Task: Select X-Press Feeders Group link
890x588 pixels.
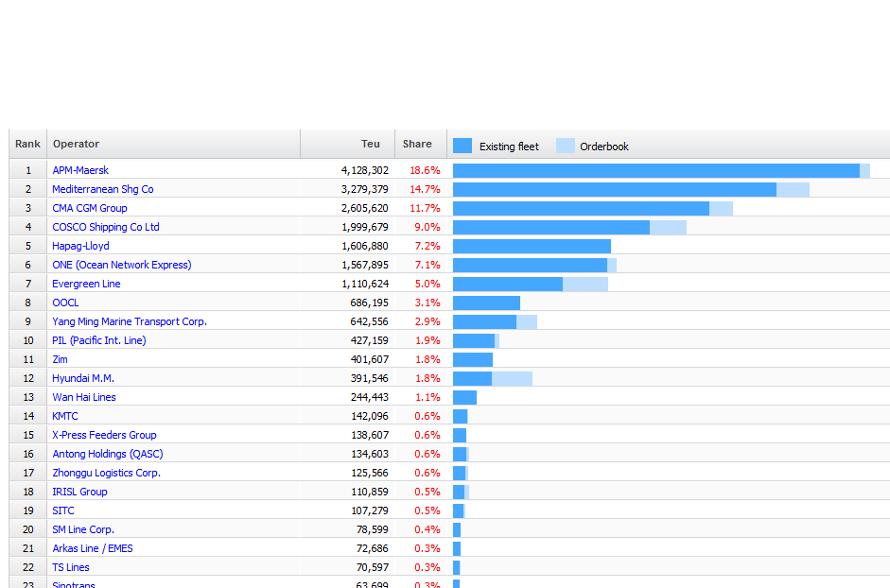Action: (104, 435)
